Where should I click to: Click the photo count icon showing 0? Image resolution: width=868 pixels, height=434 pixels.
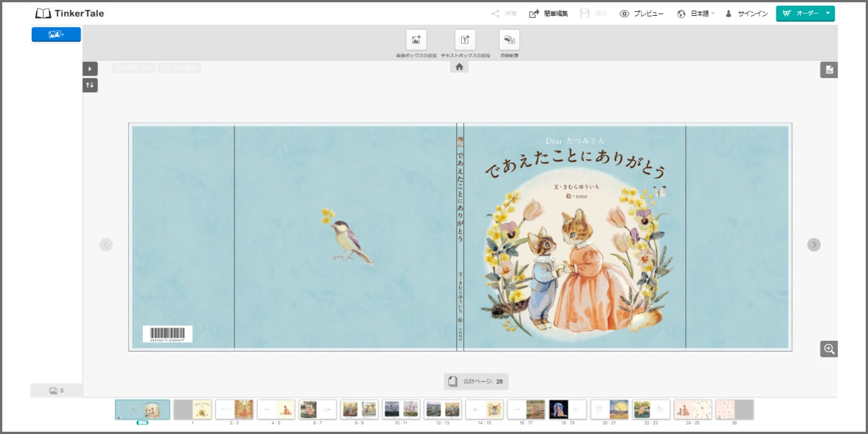click(x=56, y=390)
